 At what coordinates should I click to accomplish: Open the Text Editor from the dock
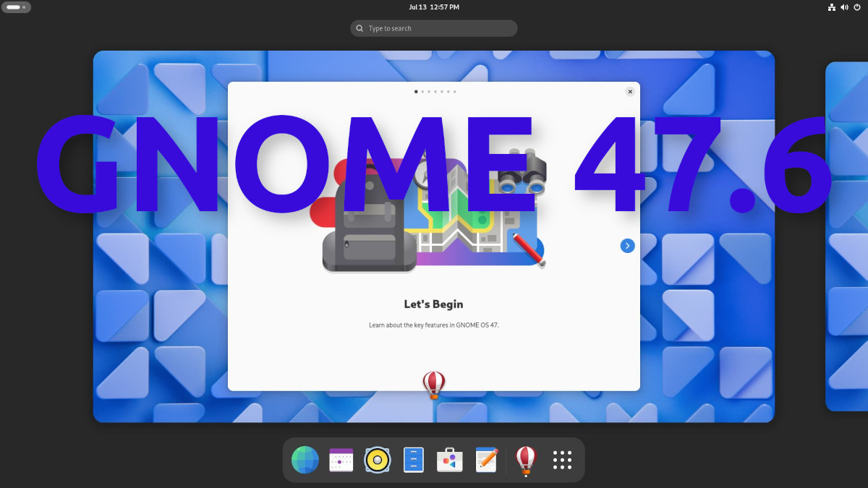(487, 460)
